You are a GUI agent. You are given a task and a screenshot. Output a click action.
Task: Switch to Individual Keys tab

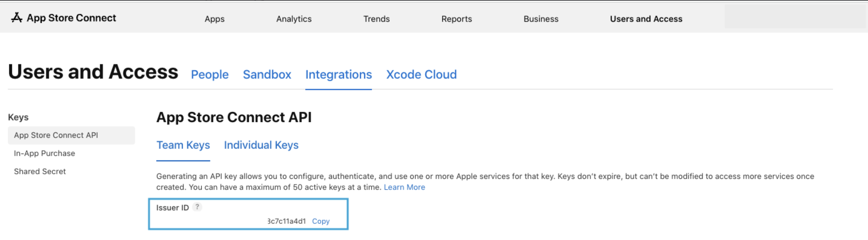[x=261, y=145]
